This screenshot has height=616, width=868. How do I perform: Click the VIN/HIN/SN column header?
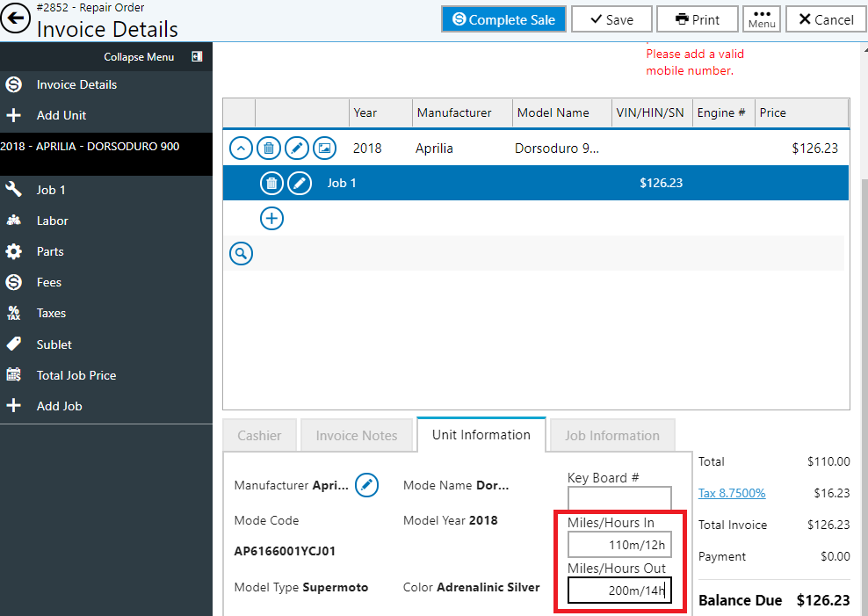652,112
